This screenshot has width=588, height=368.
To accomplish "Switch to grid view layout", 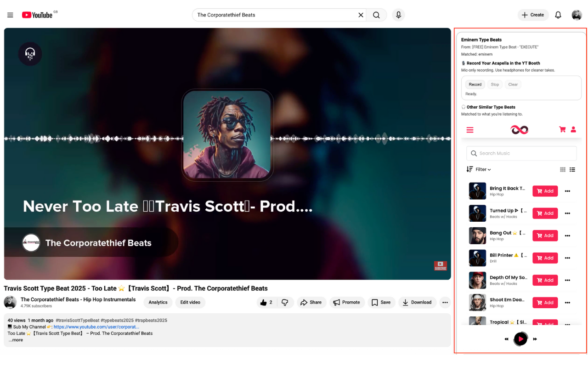I will [563, 170].
